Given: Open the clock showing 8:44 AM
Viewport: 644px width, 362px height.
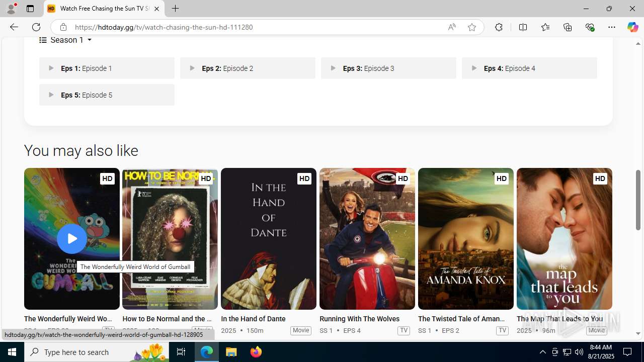Looking at the screenshot, I should pos(600,352).
